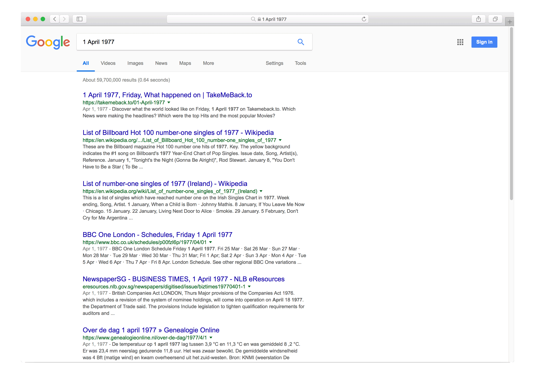Click the takemeback.to green URL
The width and height of the screenshot is (535, 392).
point(124,102)
